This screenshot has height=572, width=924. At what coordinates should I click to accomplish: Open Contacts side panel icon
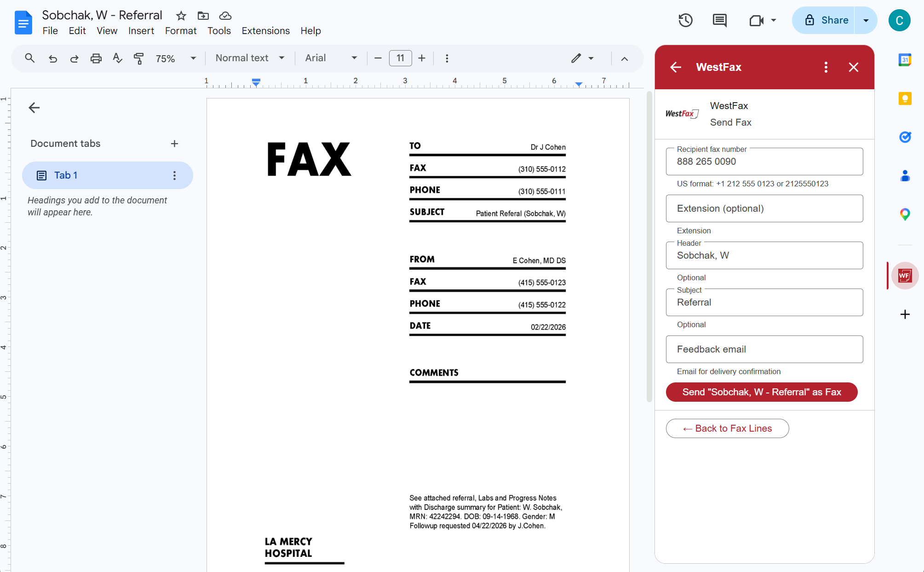click(905, 175)
